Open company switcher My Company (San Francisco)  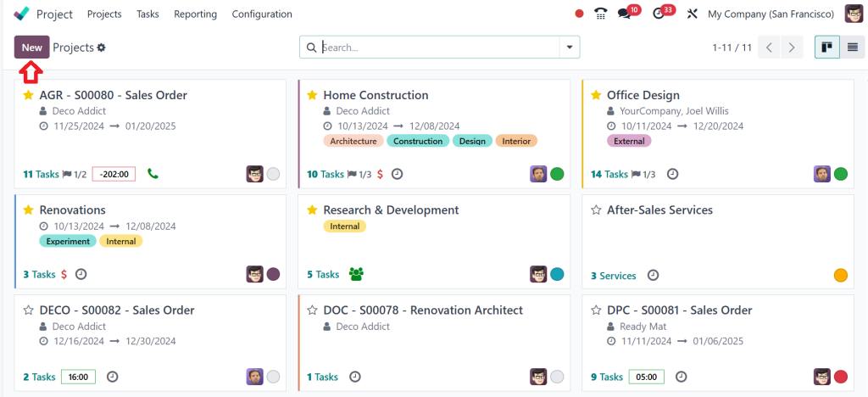pos(771,14)
